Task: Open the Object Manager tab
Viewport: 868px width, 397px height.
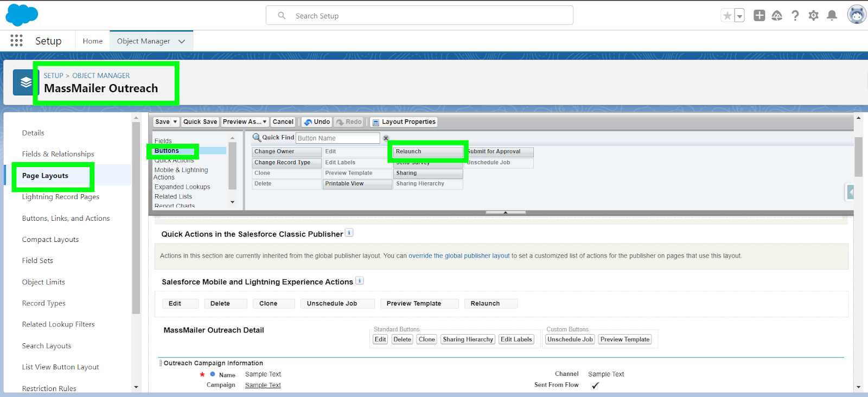Action: (143, 41)
